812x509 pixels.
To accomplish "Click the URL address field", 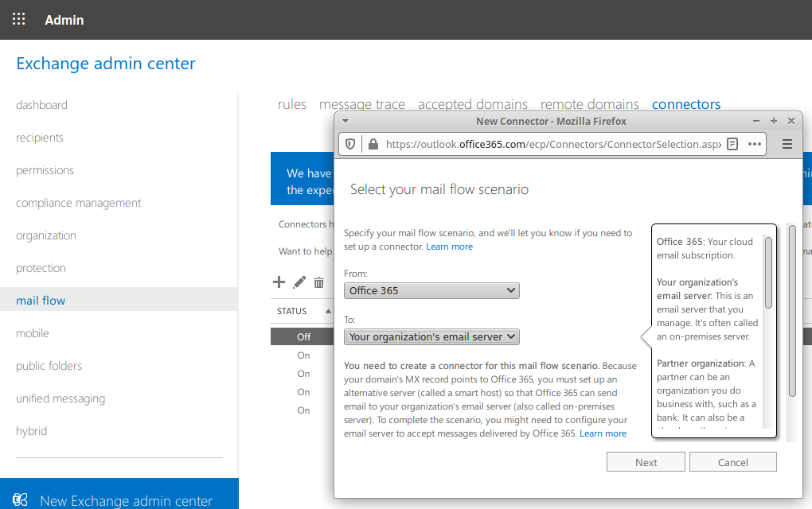I will [x=552, y=144].
